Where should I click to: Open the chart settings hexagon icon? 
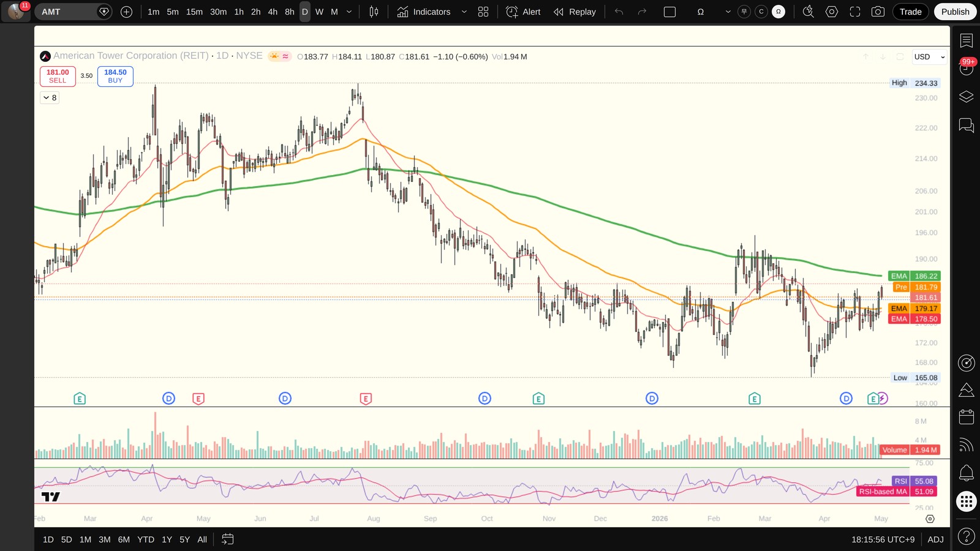[832, 12]
